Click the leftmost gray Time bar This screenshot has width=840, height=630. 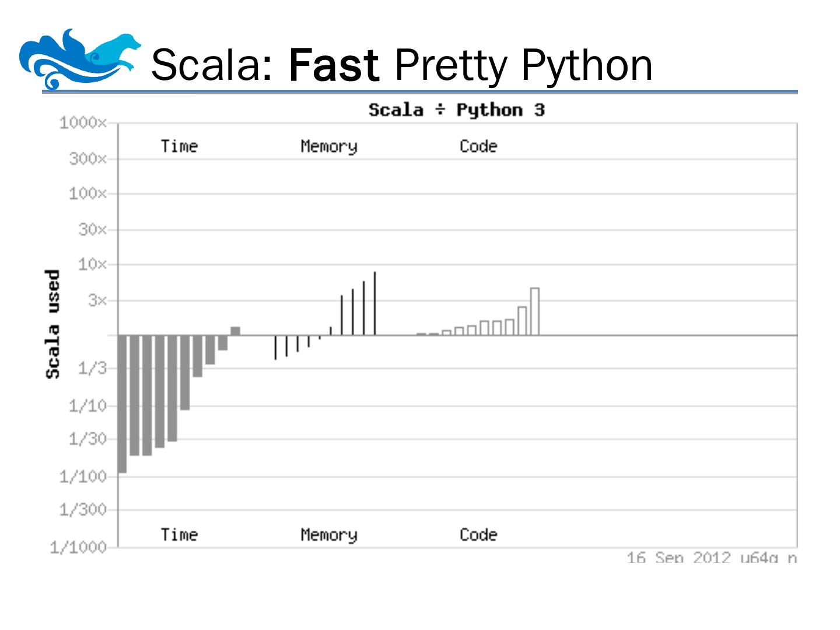[122, 404]
